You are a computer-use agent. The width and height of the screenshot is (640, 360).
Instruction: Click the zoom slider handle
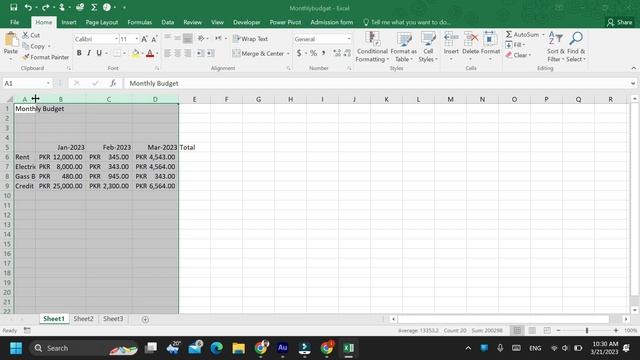pyautogui.click(x=587, y=330)
